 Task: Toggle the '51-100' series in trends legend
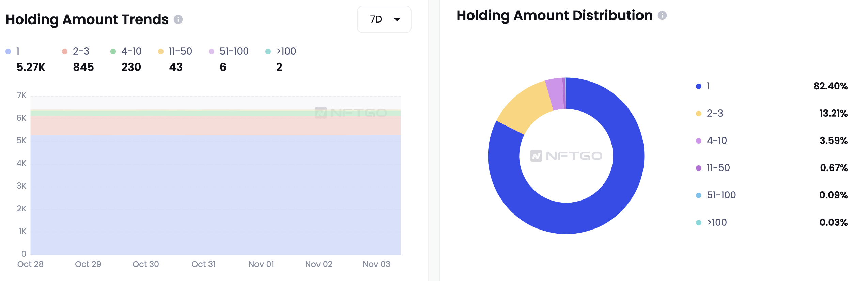pos(229,51)
